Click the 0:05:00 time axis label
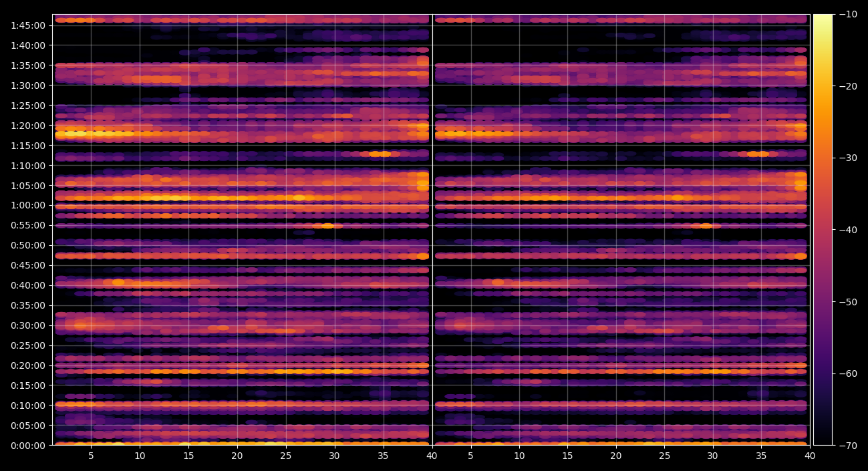The height and width of the screenshot is (471, 868). click(x=28, y=426)
